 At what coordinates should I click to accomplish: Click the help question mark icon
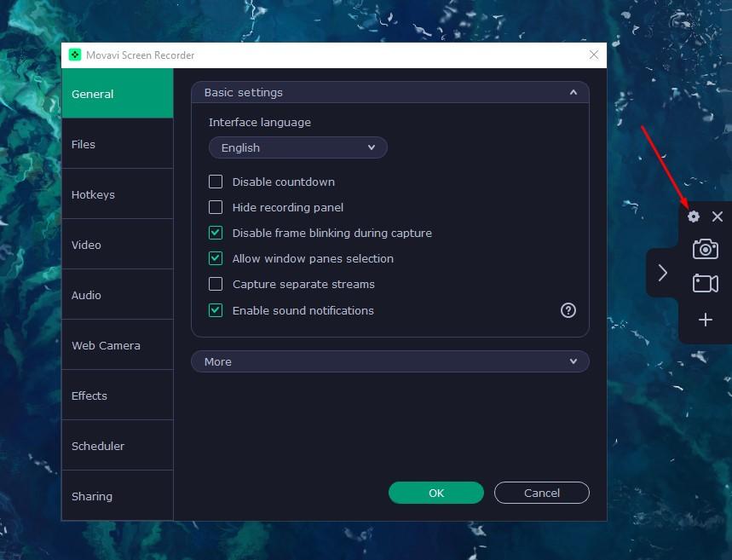pos(568,310)
